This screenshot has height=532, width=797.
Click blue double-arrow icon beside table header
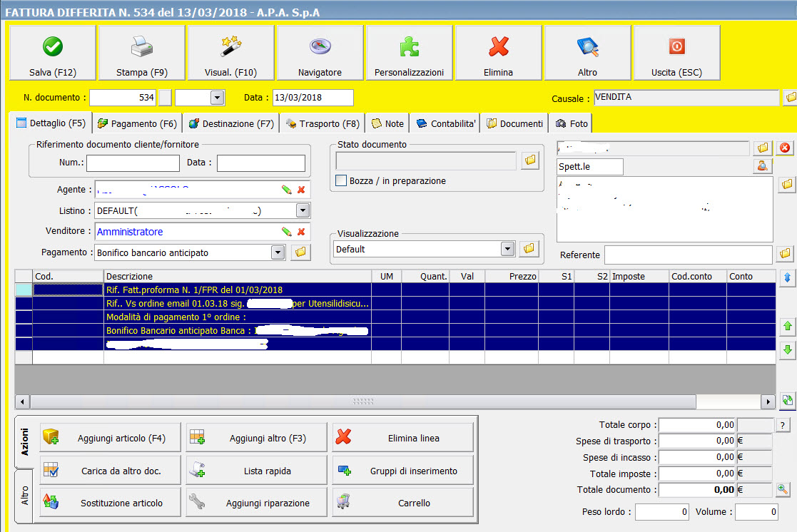[x=787, y=277]
